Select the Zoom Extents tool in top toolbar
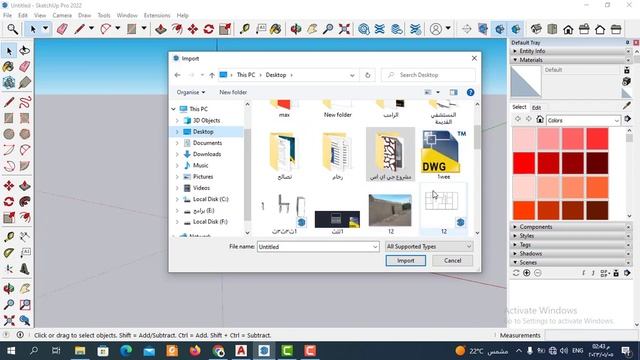Viewport: 640px width, 360px height. (344, 29)
